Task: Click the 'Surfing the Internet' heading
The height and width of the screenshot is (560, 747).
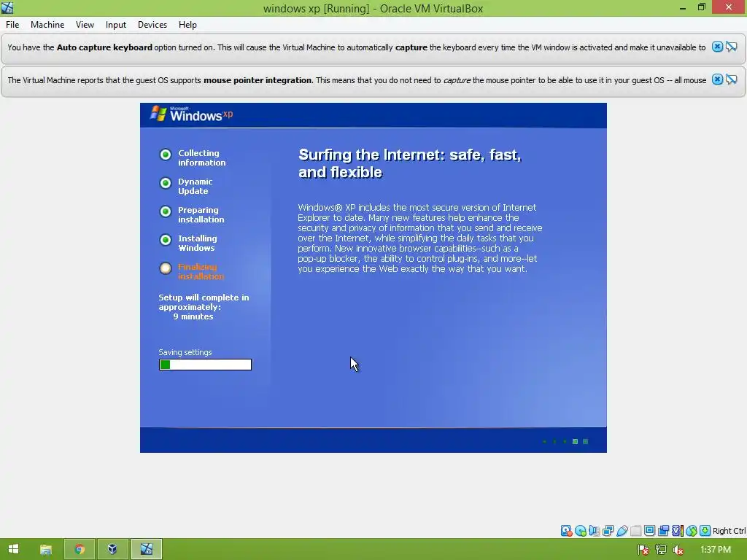Action: [x=410, y=163]
